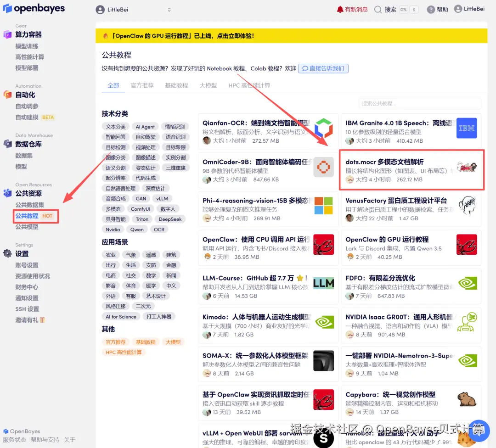
Task: Select the 全部 tab
Action: (113, 85)
